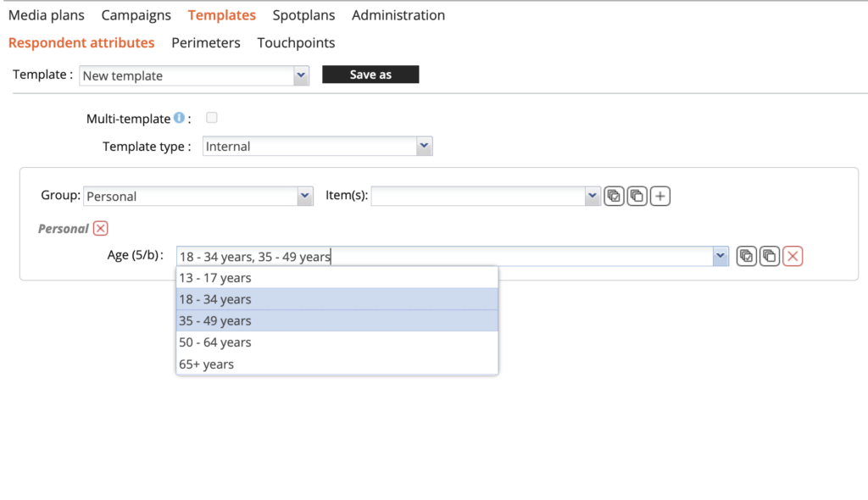Screen dimensions: 868x500
Task: Remove the Age attribute with red X
Action: tap(793, 256)
